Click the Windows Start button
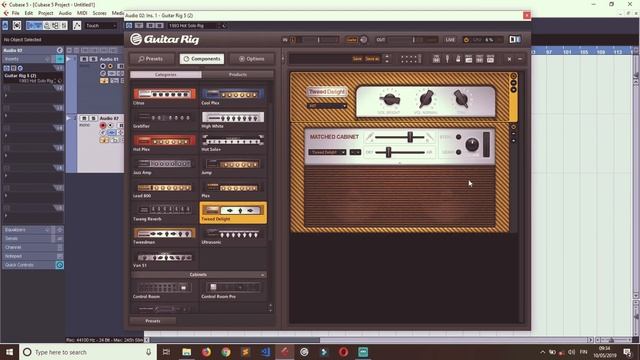 point(9,352)
